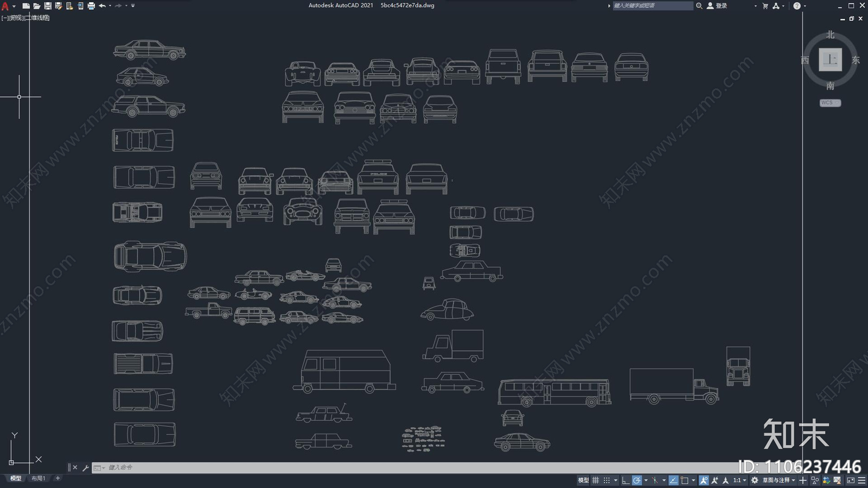Toggle snap mode dotted grid icon
The height and width of the screenshot is (488, 868).
tap(607, 480)
